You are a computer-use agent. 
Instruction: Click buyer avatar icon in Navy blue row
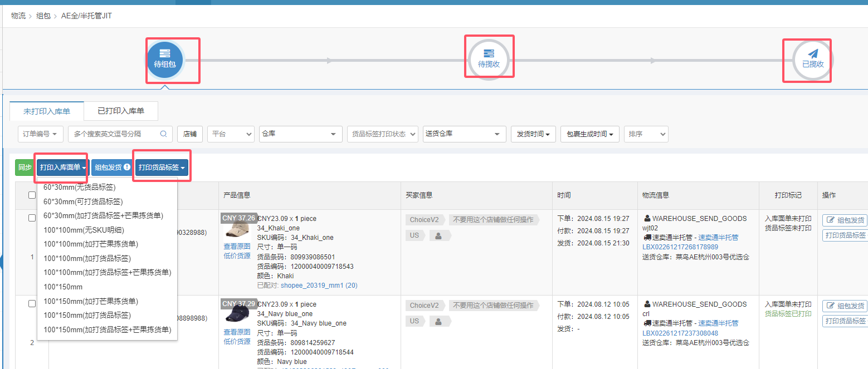[438, 322]
